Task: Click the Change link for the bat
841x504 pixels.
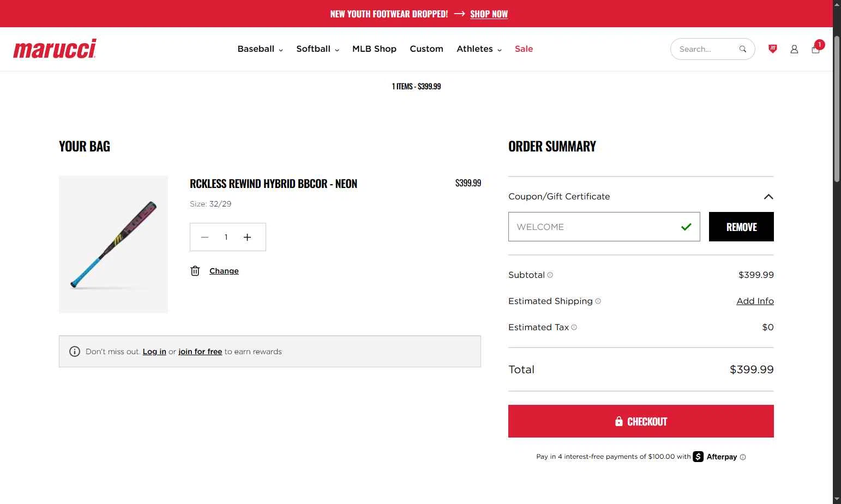Action: pos(224,271)
